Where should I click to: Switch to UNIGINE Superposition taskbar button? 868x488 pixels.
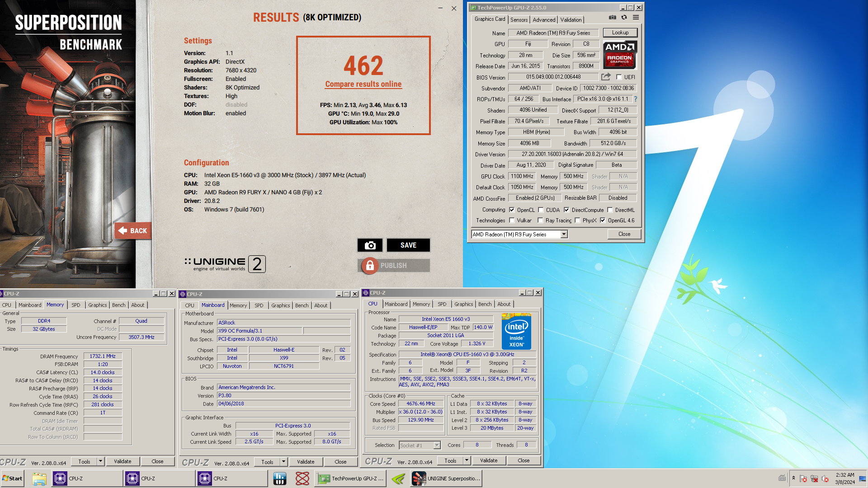(x=446, y=479)
